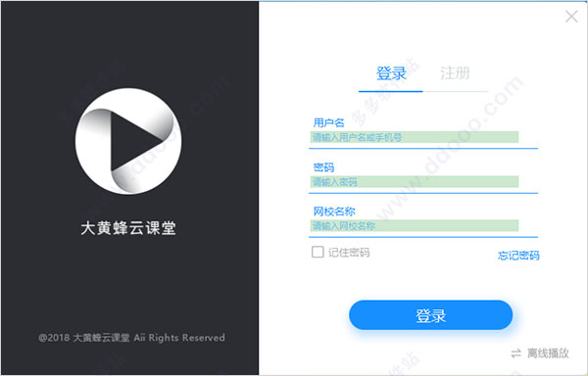Click the 密码 field label
Viewport: 588px width, 376px height.
point(323,167)
